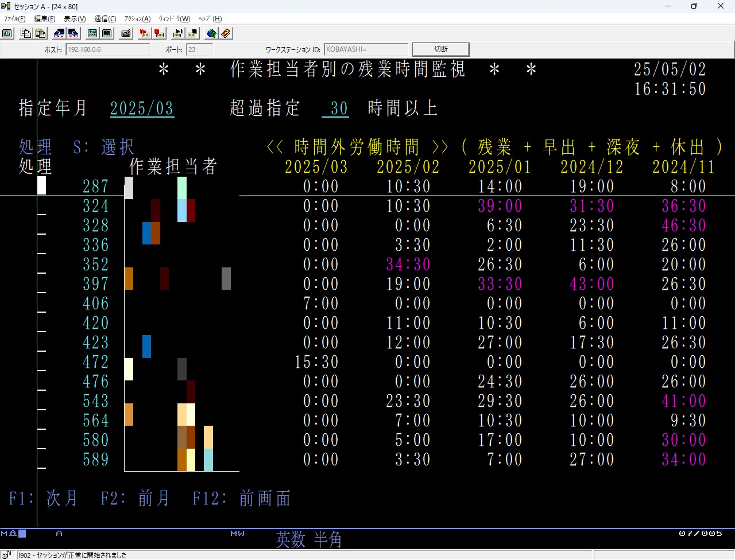
Task: Click the Send File to host icon
Action: [x=59, y=33]
